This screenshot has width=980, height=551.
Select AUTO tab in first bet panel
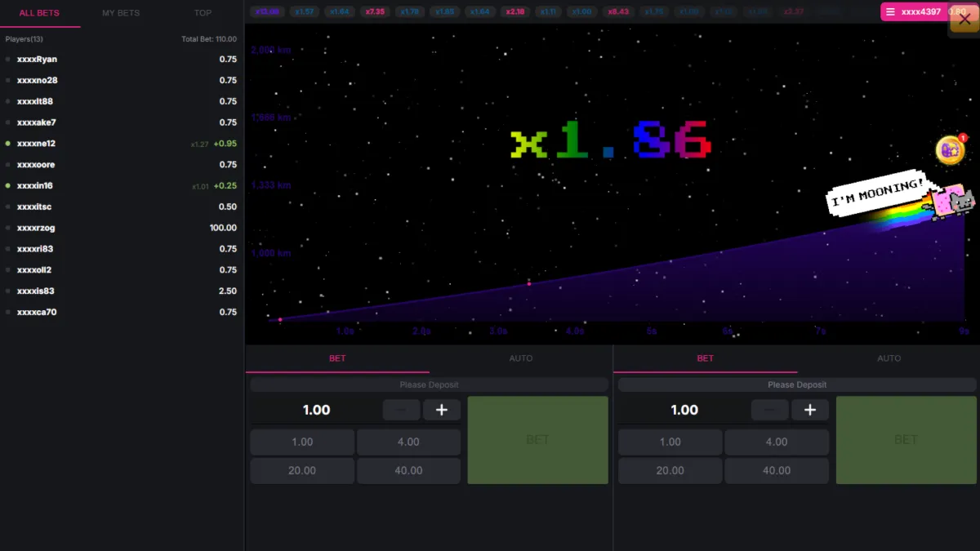click(520, 358)
